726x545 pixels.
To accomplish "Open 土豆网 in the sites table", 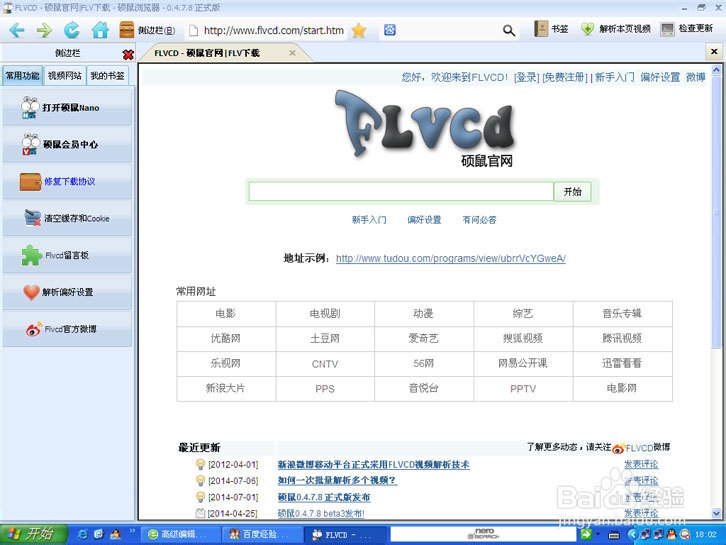I will click(x=325, y=338).
